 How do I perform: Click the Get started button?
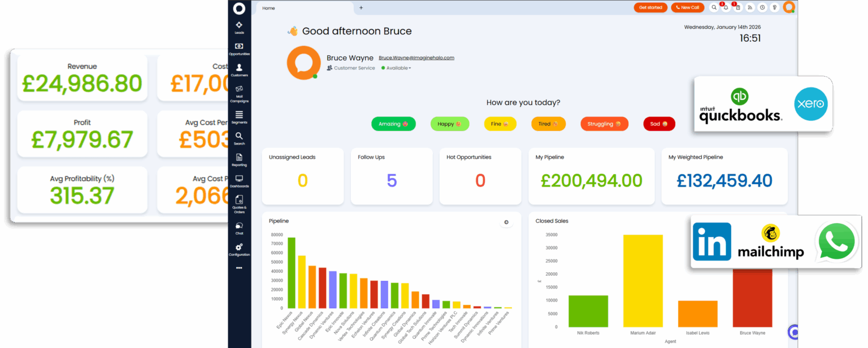(x=650, y=7)
